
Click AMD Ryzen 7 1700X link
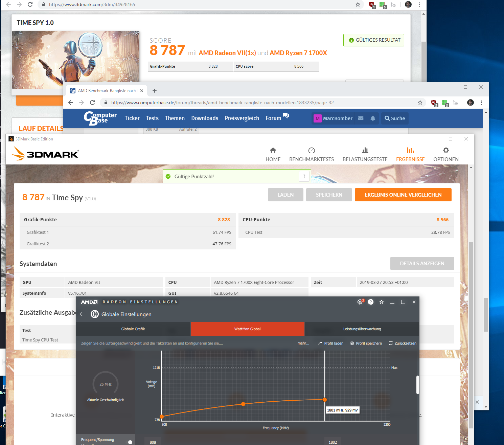(298, 53)
